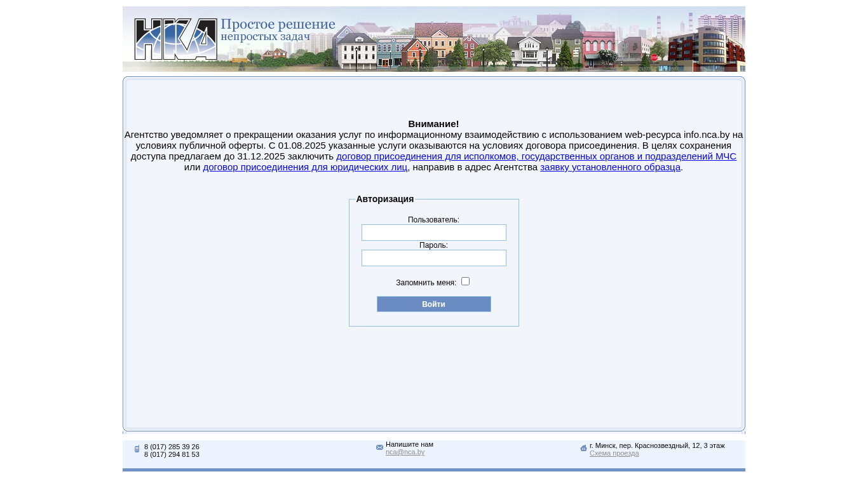Click the Запомнить меня: label
This screenshot has height=488, width=868.
tap(426, 283)
